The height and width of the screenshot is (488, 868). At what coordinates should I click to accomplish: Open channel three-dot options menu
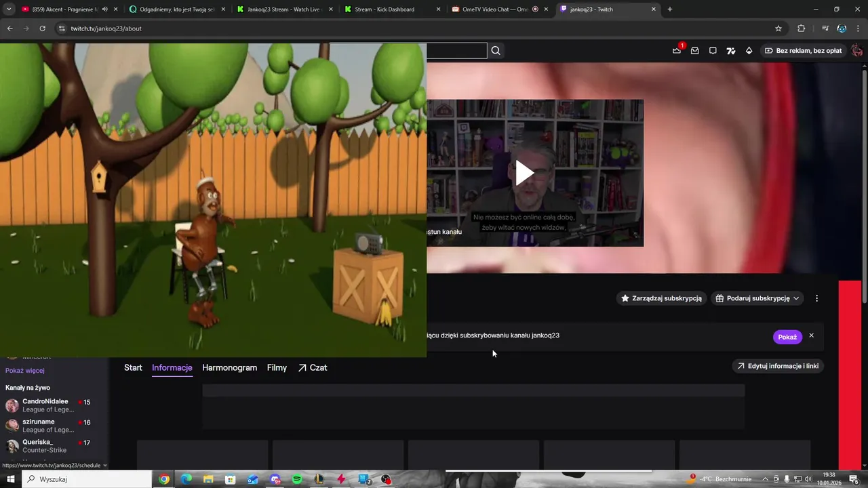[x=816, y=298]
